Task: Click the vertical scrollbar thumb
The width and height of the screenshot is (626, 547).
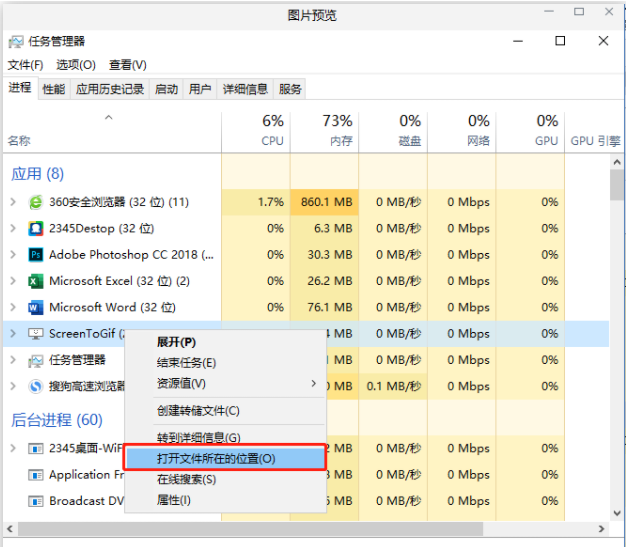Action: [x=617, y=186]
